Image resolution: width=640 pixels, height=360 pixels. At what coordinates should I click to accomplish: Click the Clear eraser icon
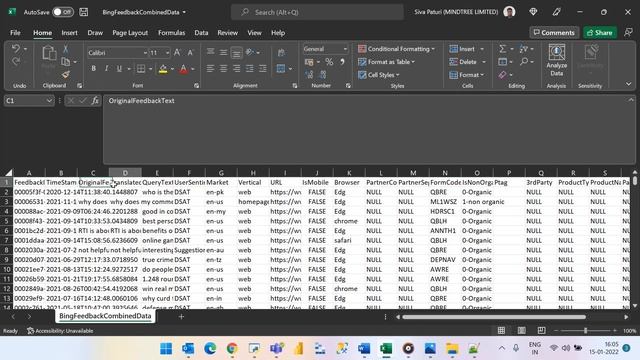pos(502,75)
